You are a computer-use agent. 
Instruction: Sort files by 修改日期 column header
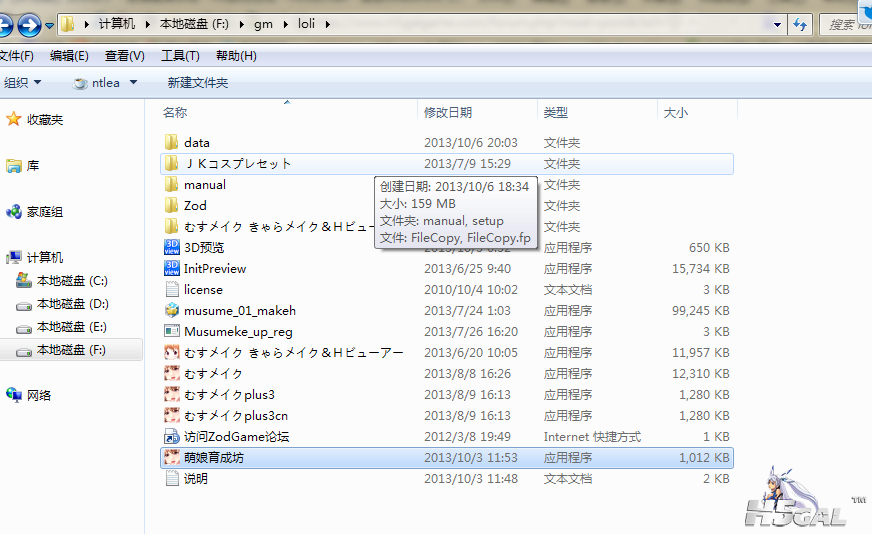[447, 113]
